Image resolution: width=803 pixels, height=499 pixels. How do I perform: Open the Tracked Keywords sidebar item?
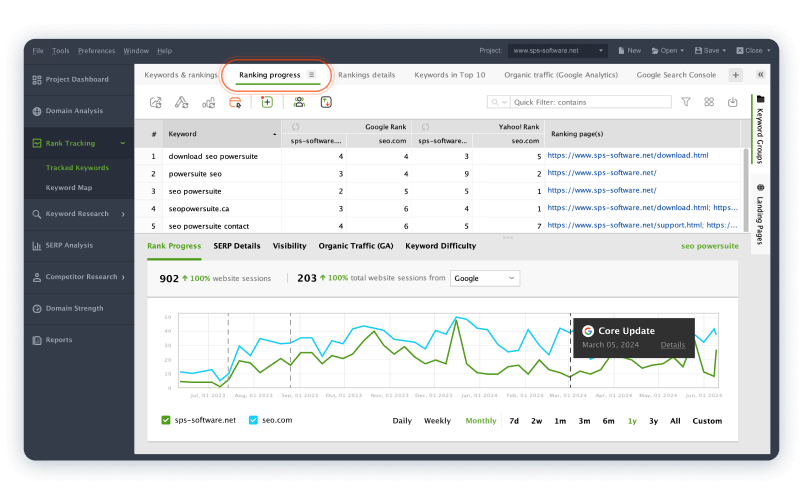tap(77, 168)
